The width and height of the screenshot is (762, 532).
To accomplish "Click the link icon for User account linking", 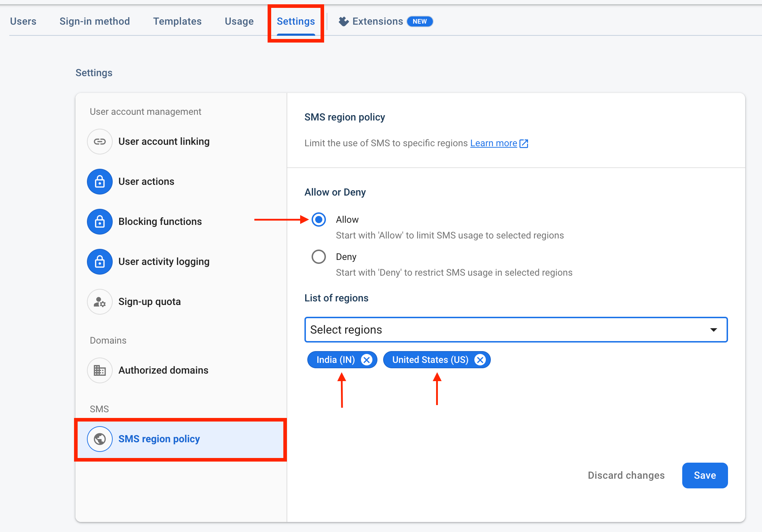I will coord(100,142).
